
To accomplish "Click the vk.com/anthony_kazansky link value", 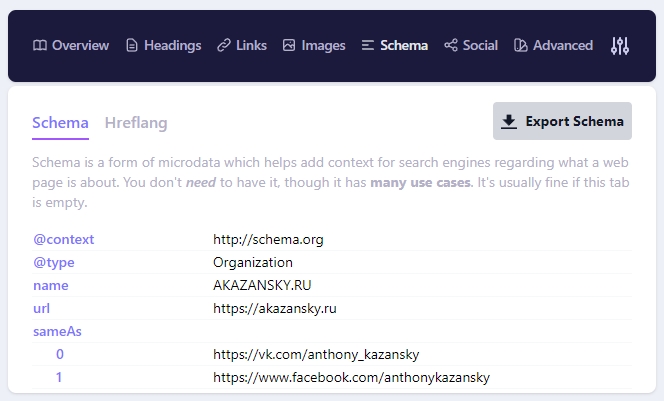I will click(x=316, y=354).
